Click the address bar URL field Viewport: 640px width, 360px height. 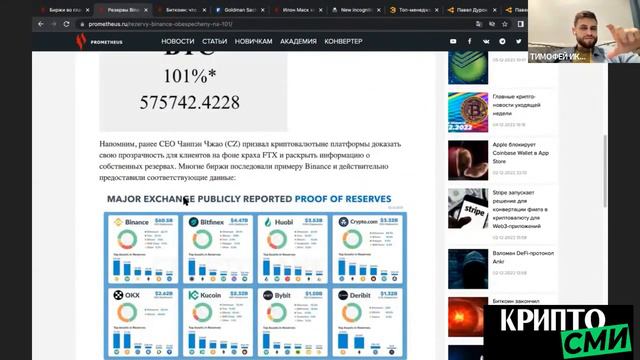tap(278, 24)
